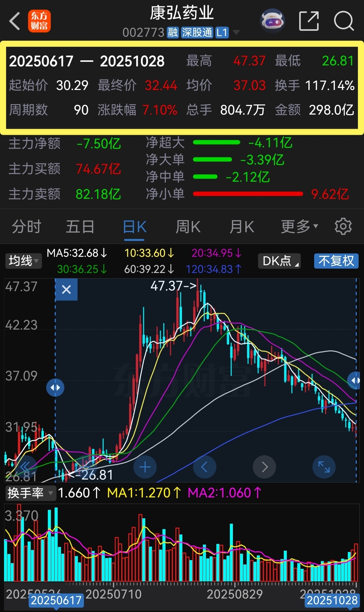Tap the 60:39.22 moving average value

point(149,269)
